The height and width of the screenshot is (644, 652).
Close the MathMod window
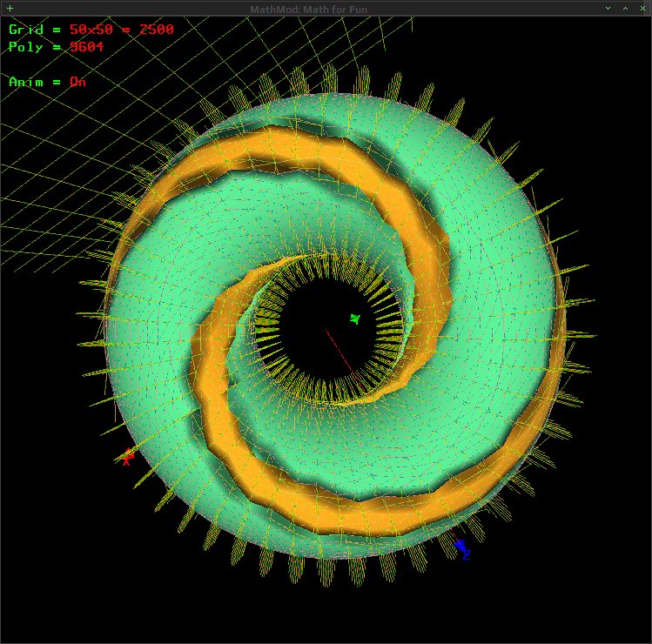point(642,9)
